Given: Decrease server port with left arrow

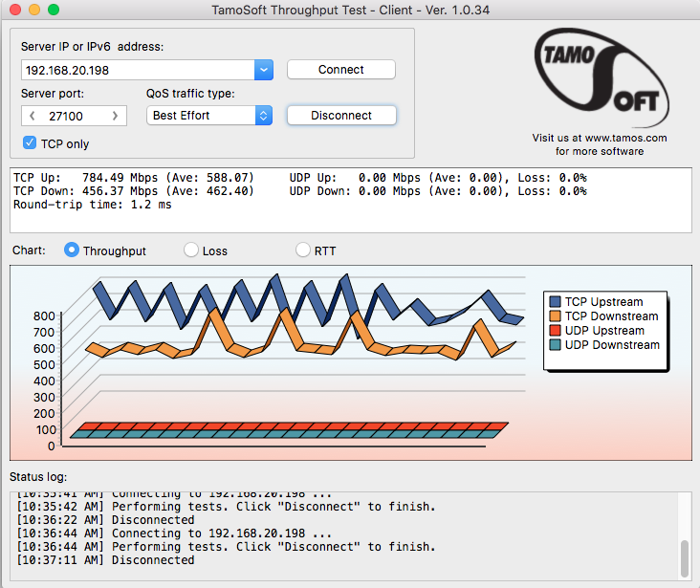Looking at the screenshot, I should [33, 116].
